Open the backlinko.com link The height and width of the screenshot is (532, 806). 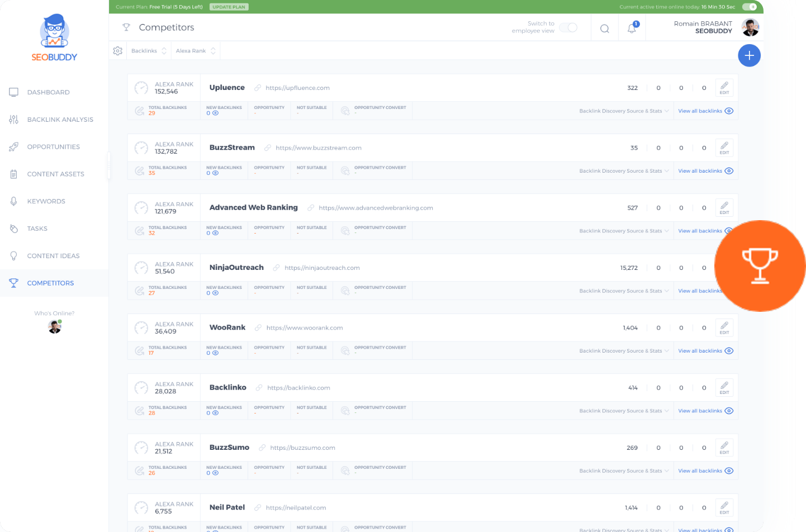tap(298, 388)
